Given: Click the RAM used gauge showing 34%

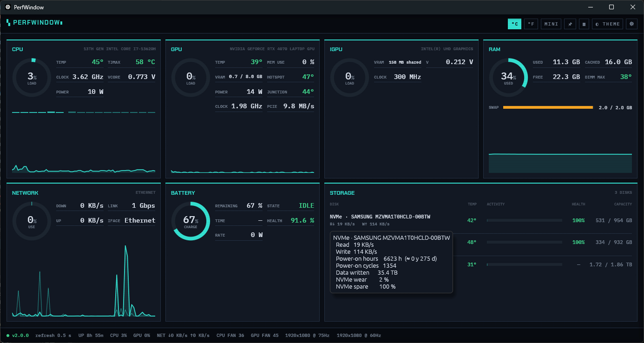Looking at the screenshot, I should tap(508, 77).
